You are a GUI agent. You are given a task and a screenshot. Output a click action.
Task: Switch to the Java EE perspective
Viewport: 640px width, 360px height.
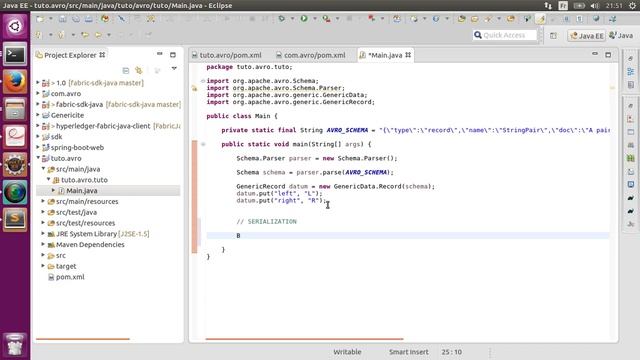coord(587,36)
